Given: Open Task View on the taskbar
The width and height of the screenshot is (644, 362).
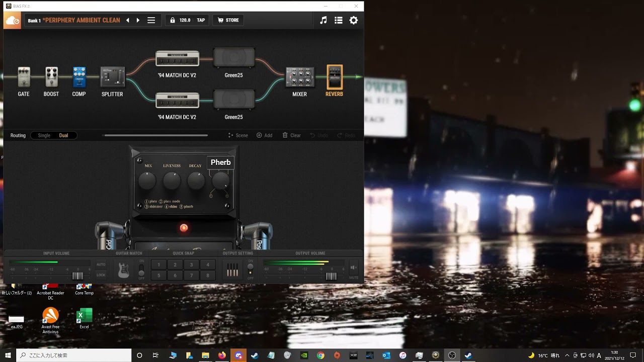Looking at the screenshot, I should click(x=156, y=355).
